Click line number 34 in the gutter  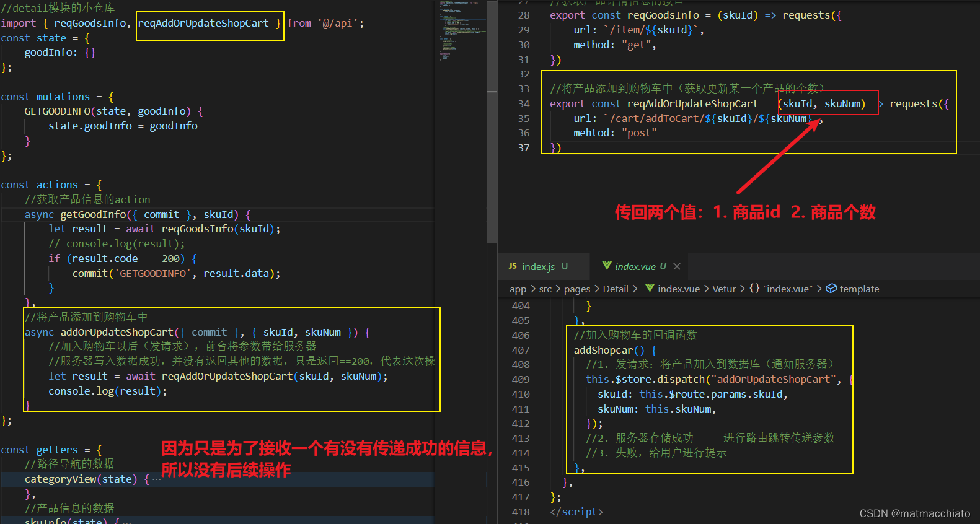(524, 104)
